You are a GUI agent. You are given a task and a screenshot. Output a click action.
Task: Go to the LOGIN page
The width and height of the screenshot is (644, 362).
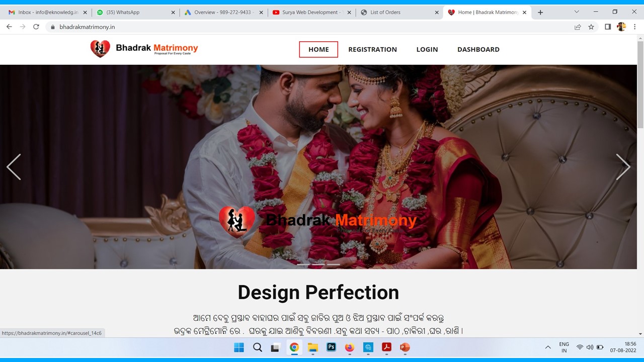coord(427,49)
